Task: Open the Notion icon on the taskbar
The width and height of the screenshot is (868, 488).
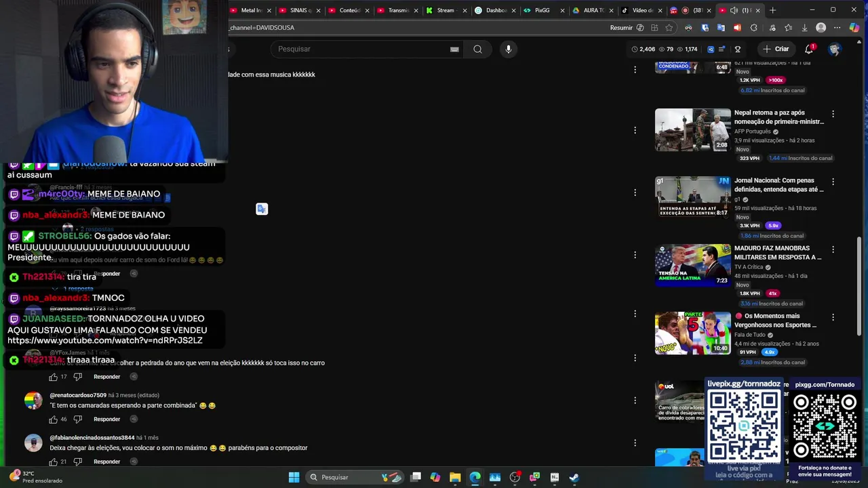Action: click(x=554, y=477)
